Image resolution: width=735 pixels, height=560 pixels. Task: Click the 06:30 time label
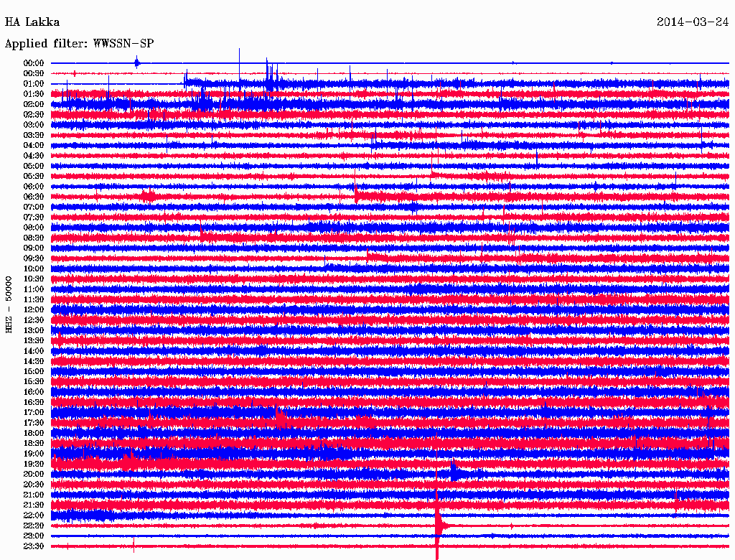coord(34,197)
